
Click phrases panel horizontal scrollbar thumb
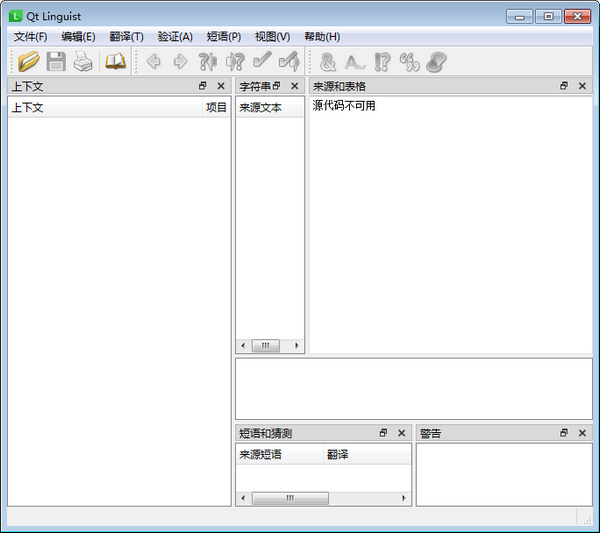coord(290,498)
